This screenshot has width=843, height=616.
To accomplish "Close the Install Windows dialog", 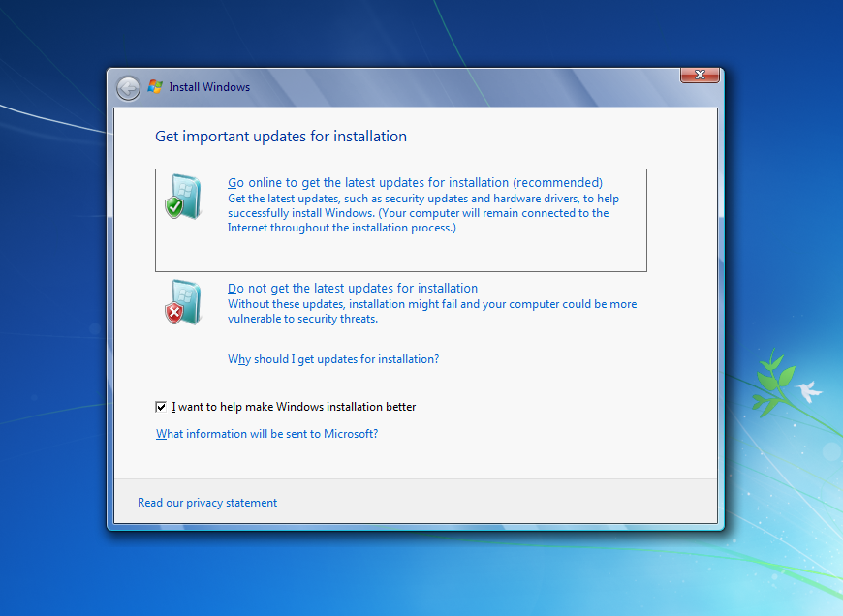I will [700, 75].
